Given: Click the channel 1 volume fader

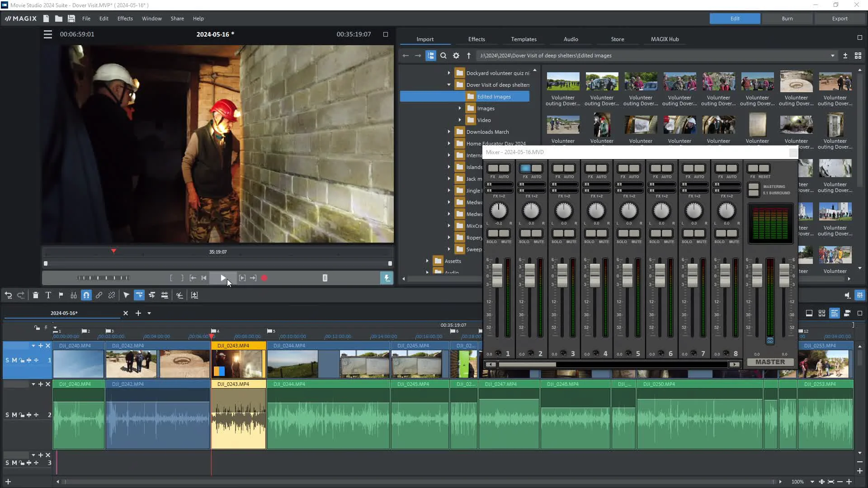Looking at the screenshot, I should coord(497,275).
